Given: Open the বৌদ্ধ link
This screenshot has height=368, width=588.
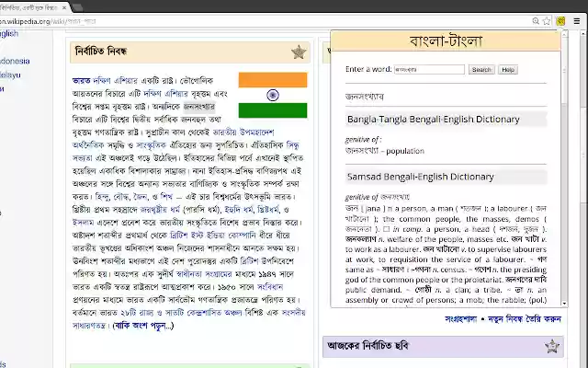Looking at the screenshot, I should click(121, 196).
